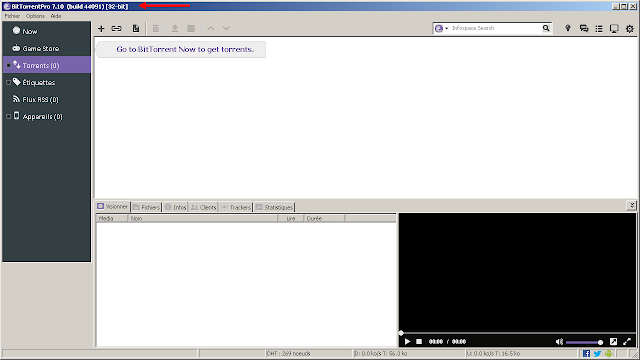The image size is (640, 360).
Task: Click the remote monitor icon
Action: 614,28
